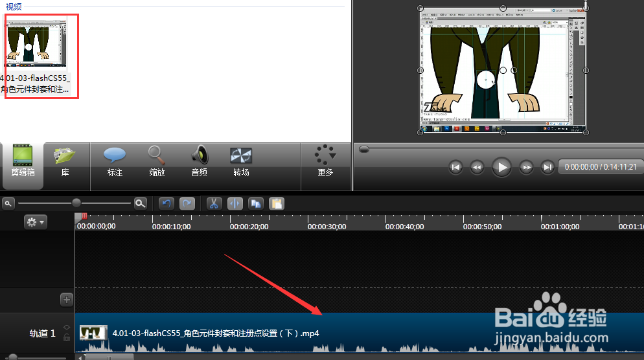Jump to previous clip in preview
The height and width of the screenshot is (360, 644).
455,167
